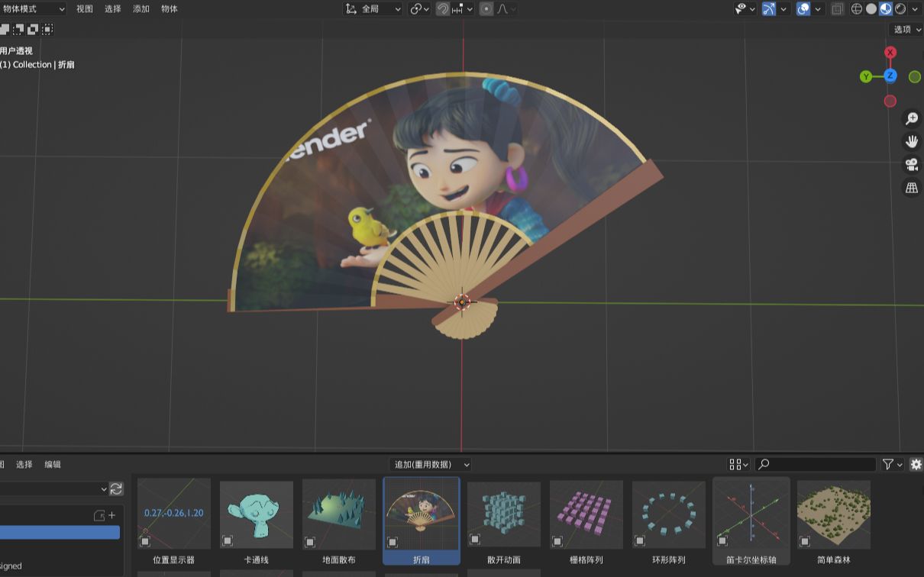
Task: Open the 选择 menu in asset browser
Action: click(24, 464)
